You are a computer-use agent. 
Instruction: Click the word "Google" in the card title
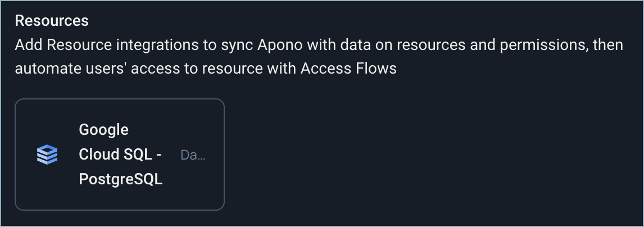104,130
